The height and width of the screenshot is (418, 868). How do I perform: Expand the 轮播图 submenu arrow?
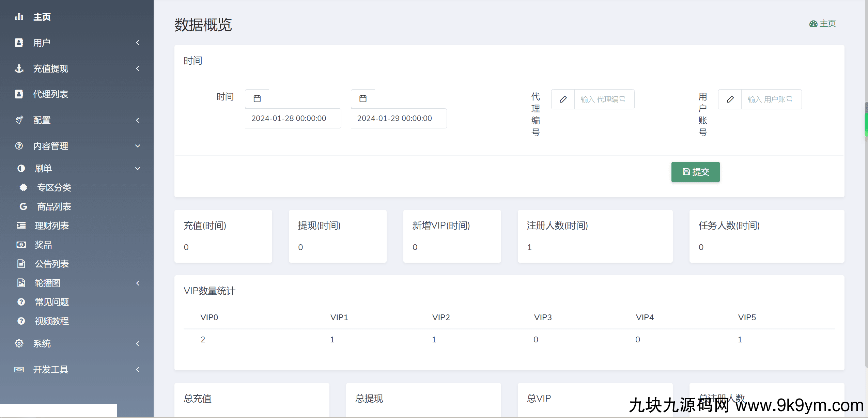(x=138, y=283)
